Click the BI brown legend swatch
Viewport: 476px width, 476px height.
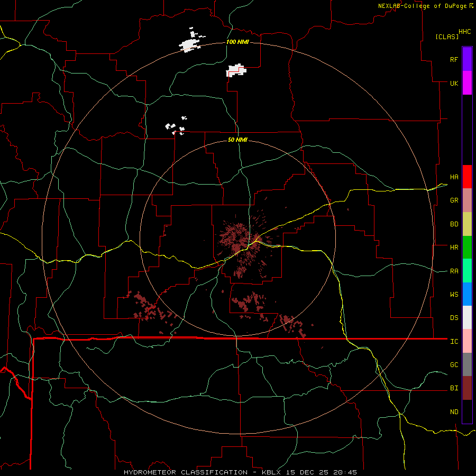pyautogui.click(x=467, y=388)
